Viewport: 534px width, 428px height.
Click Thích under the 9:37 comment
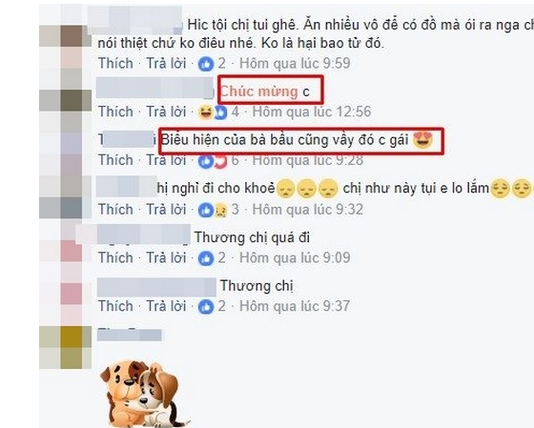point(116,306)
